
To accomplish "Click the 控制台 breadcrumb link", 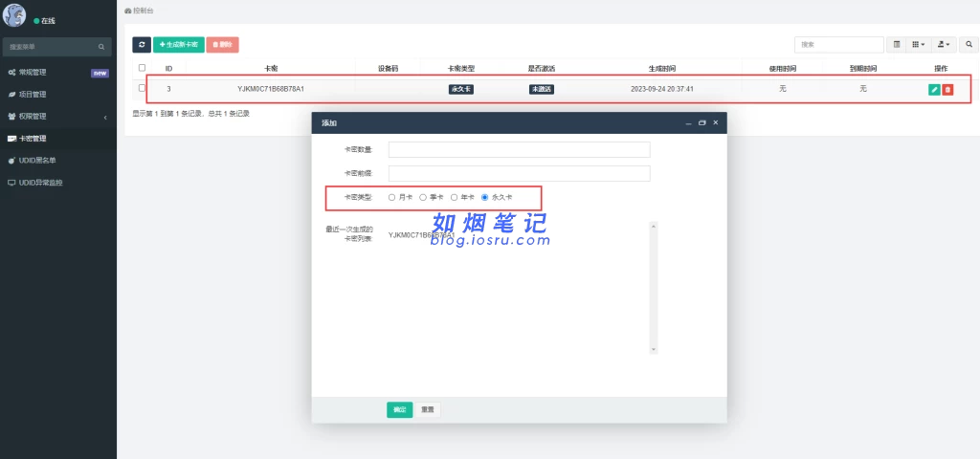I will [139, 11].
